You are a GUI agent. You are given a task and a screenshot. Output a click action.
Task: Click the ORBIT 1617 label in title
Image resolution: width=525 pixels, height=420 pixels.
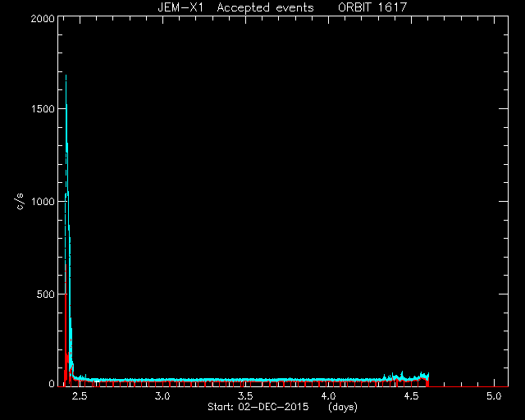coord(372,7)
